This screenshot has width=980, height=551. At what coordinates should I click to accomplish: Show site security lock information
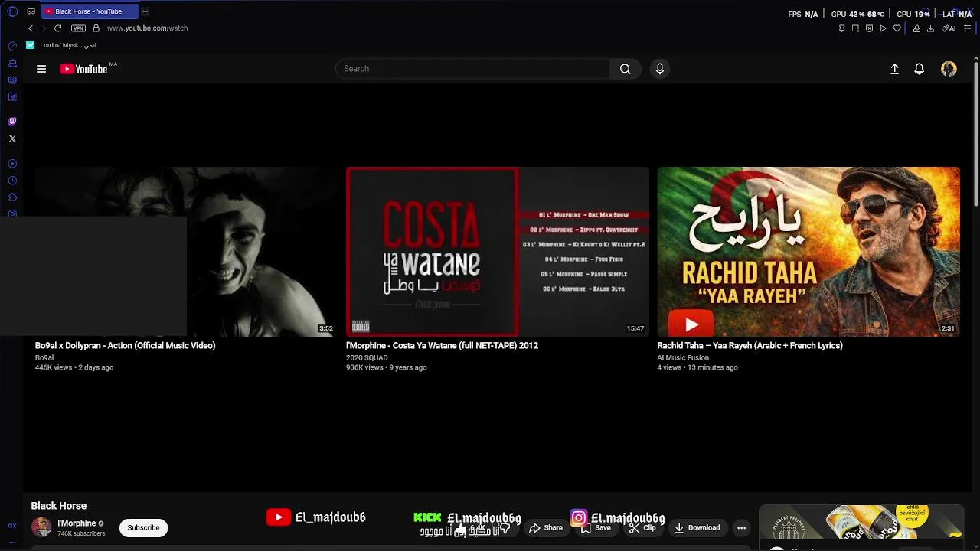[x=96, y=28]
